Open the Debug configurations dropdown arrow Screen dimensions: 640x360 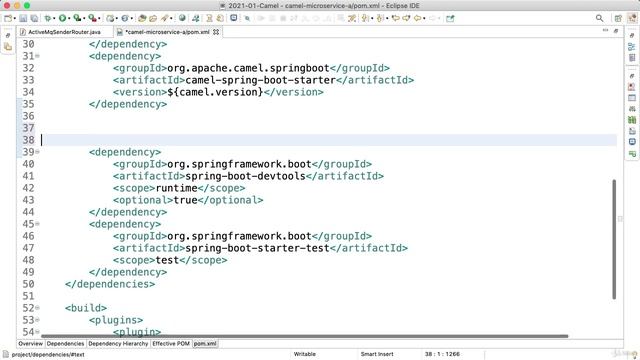54,19
